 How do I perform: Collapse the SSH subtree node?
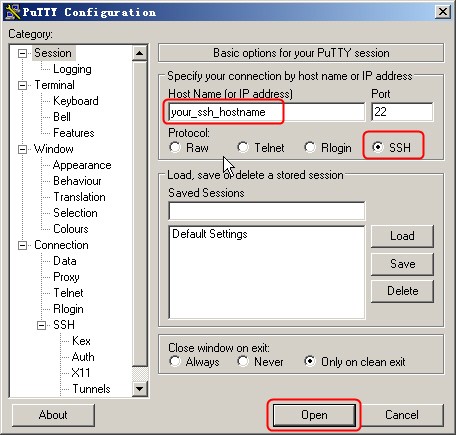tap(41, 325)
